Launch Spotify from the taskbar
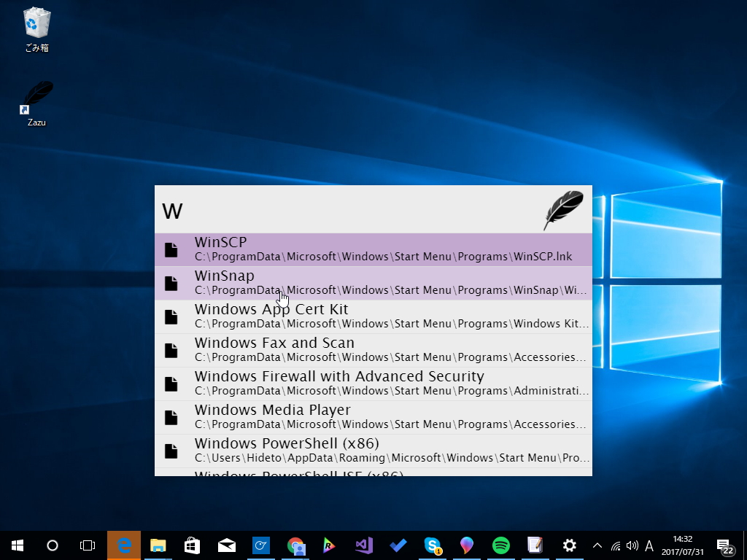This screenshot has width=747, height=560. tap(500, 545)
